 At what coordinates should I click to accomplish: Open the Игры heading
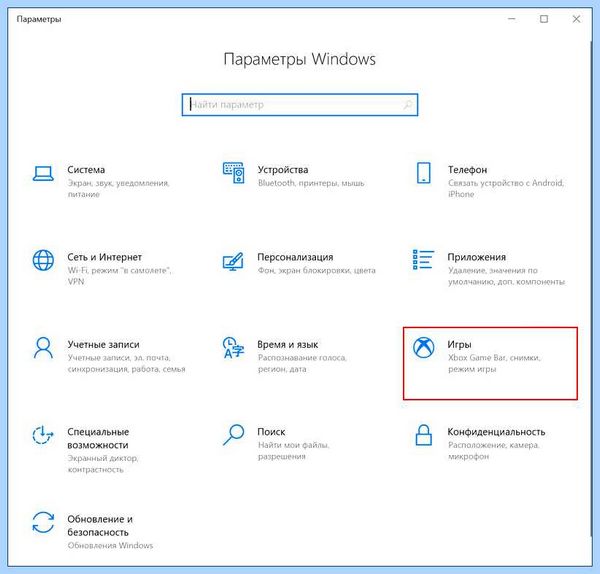click(460, 344)
